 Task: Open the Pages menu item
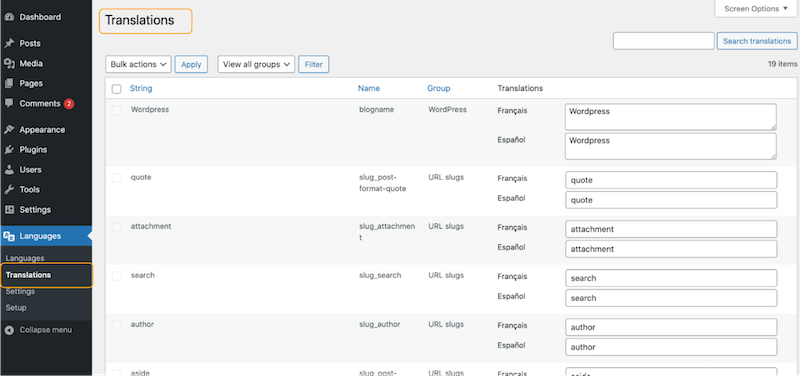[x=46, y=84]
